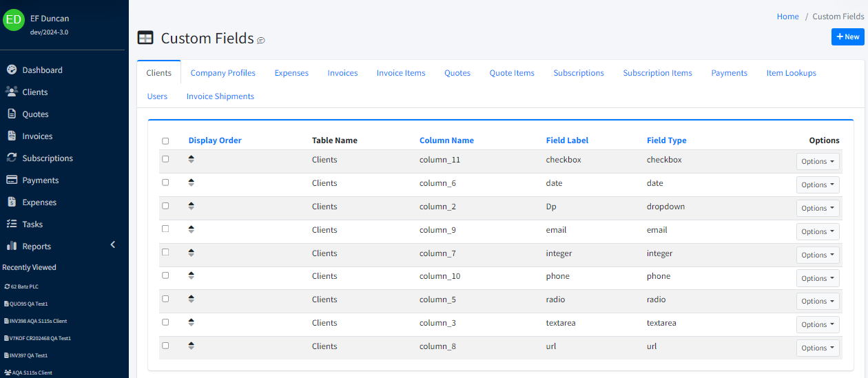The image size is (868, 378).
Task: Open Options dropdown for integer field
Action: coord(818,255)
